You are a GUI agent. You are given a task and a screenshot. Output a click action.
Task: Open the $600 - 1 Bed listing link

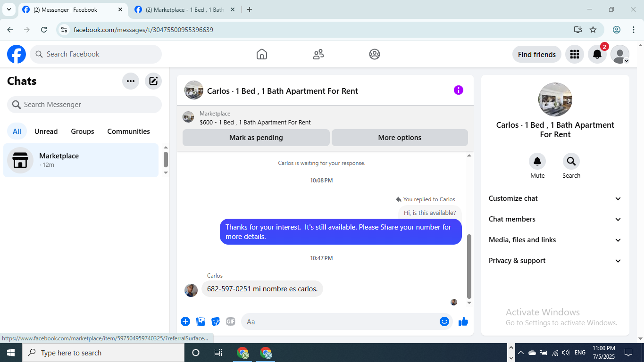click(x=255, y=122)
